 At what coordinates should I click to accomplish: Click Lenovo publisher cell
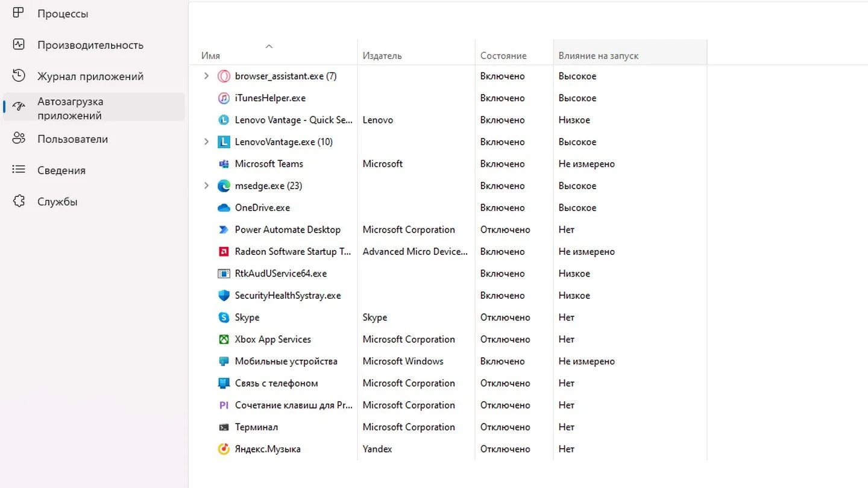click(x=378, y=120)
